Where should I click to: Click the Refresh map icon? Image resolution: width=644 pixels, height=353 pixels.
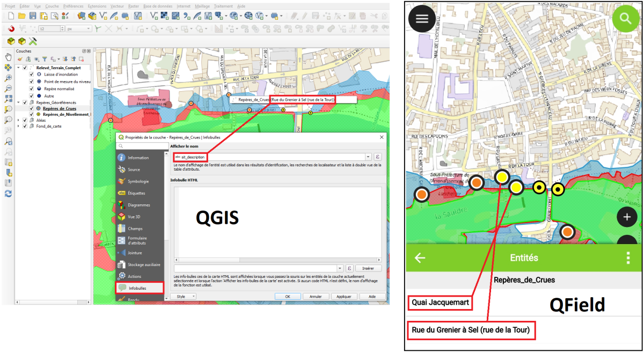click(x=9, y=194)
